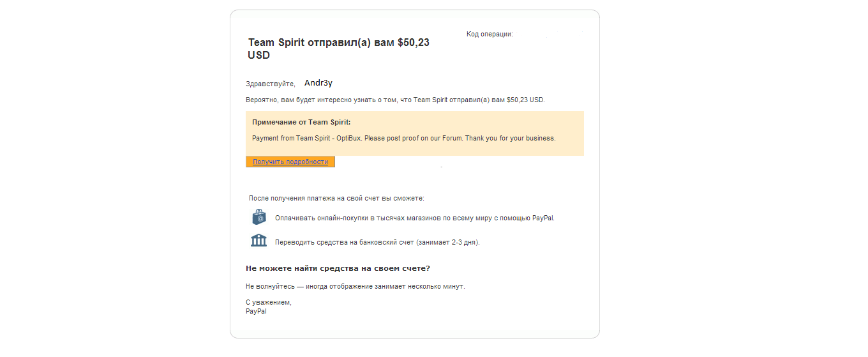The width and height of the screenshot is (868, 357).
Task: Click the С уважением closing line
Action: pyautogui.click(x=268, y=303)
